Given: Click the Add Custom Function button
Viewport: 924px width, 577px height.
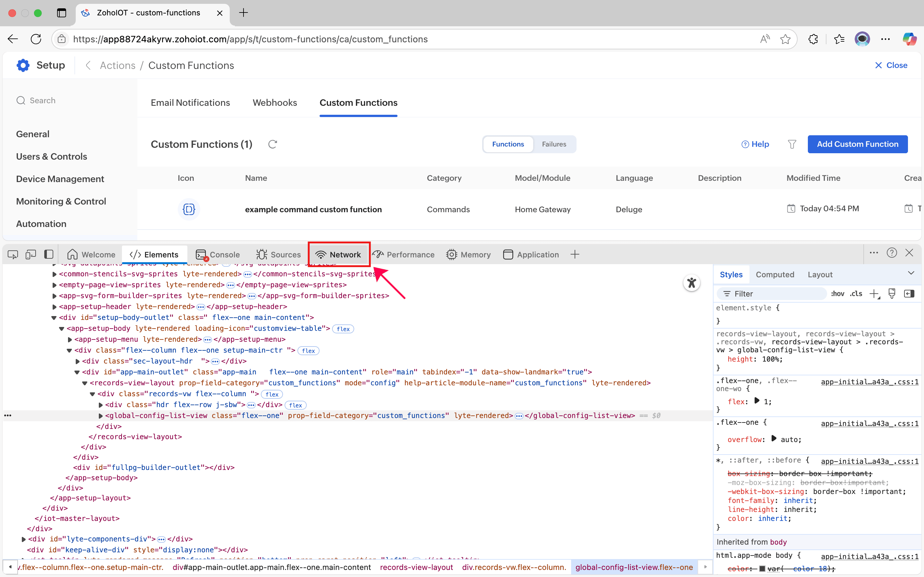Looking at the screenshot, I should (857, 144).
